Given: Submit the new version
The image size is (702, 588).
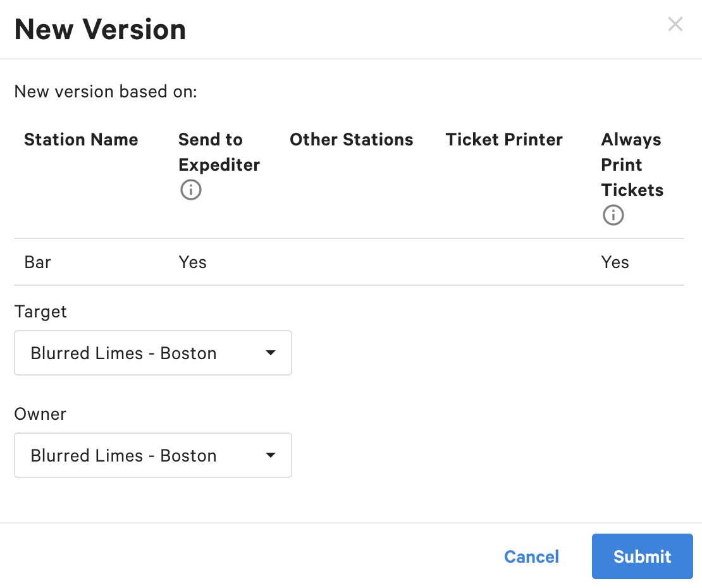Looking at the screenshot, I should pos(642,556).
